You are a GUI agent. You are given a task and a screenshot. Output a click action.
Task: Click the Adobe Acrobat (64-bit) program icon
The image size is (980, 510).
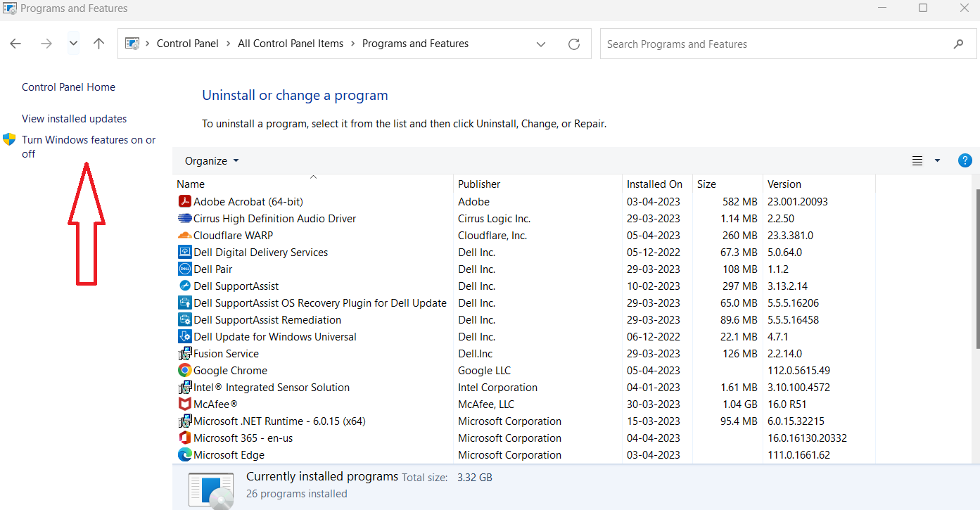(185, 202)
